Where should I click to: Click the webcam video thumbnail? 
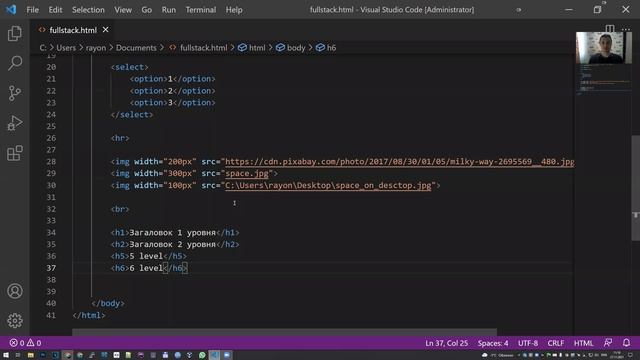(603, 48)
